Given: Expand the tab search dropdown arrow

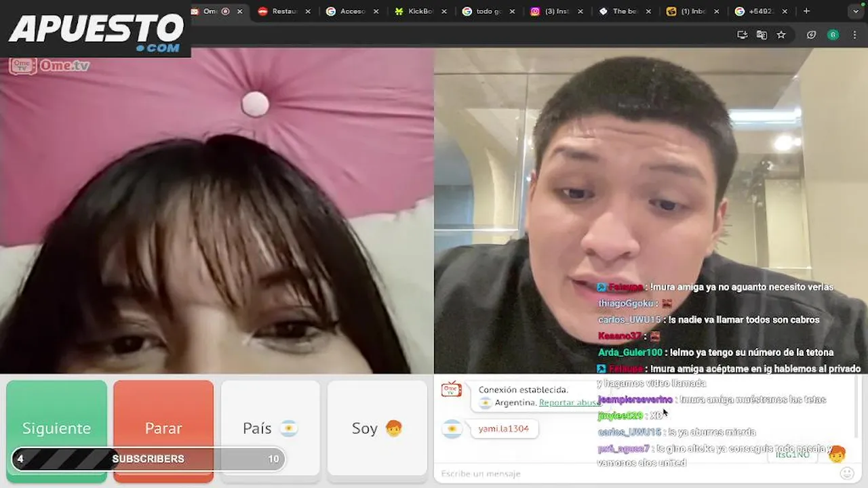Looking at the screenshot, I should pos(856,12).
